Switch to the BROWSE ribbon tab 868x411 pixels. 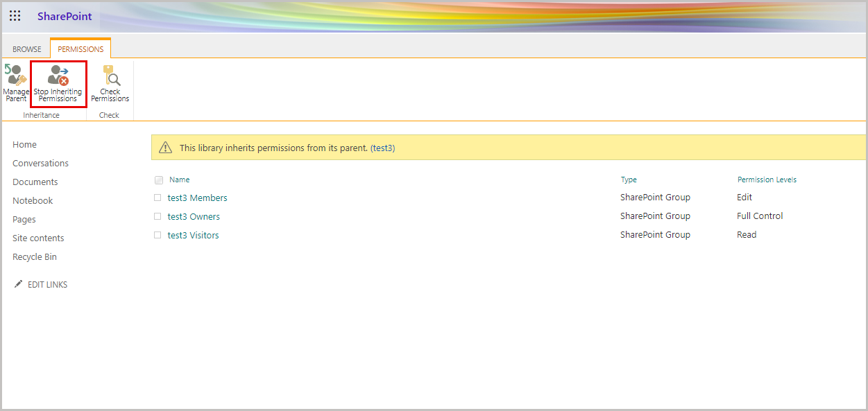coord(27,49)
